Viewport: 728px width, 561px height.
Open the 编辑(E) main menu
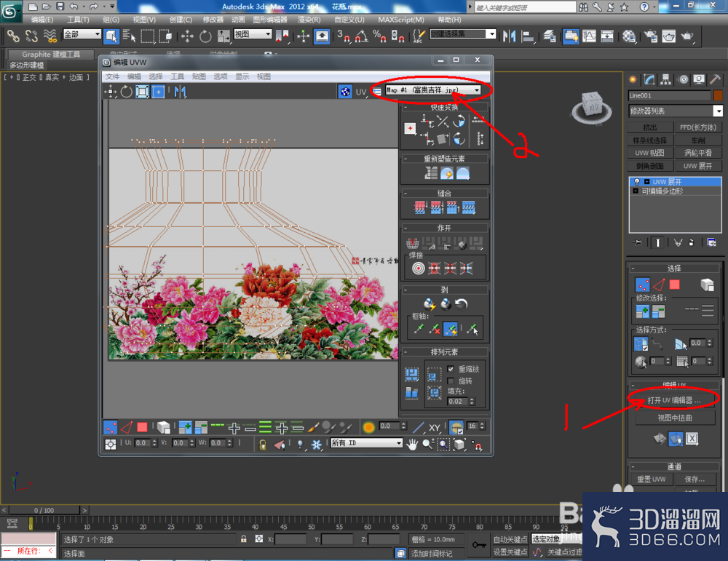point(41,20)
